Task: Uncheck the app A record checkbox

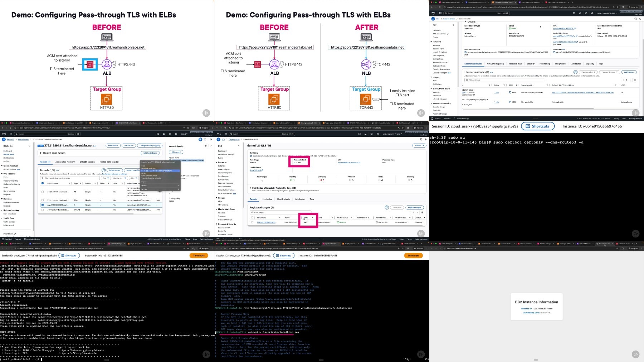Action: coord(43,205)
